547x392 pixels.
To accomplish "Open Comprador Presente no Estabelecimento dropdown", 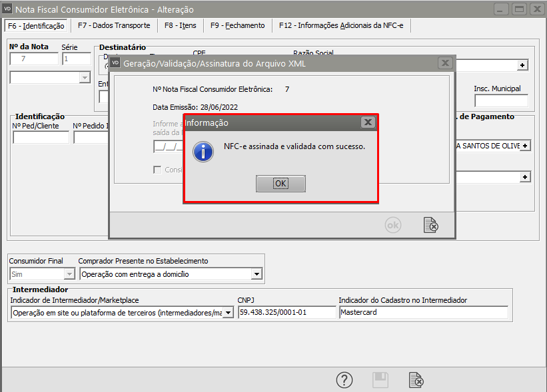I will click(x=257, y=274).
